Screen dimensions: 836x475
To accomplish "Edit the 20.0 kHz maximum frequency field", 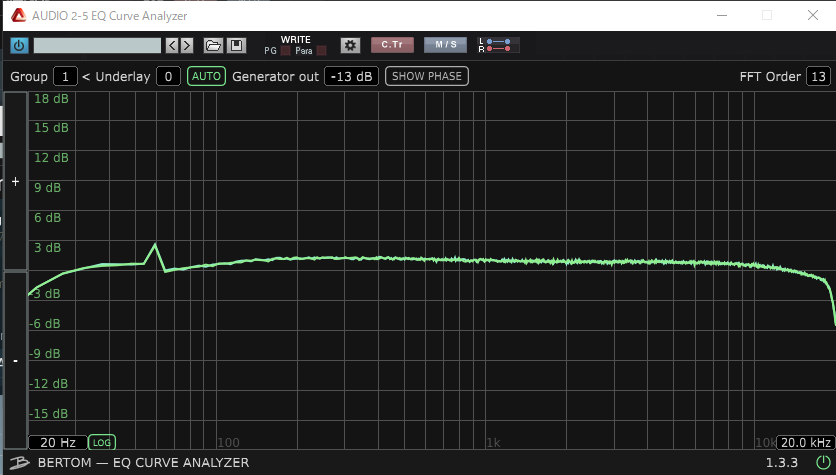I will [806, 442].
